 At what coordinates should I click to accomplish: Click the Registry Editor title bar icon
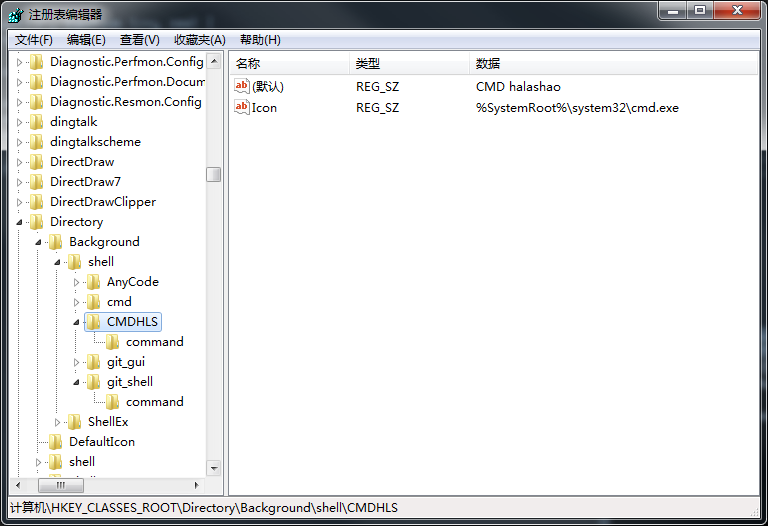[16, 14]
